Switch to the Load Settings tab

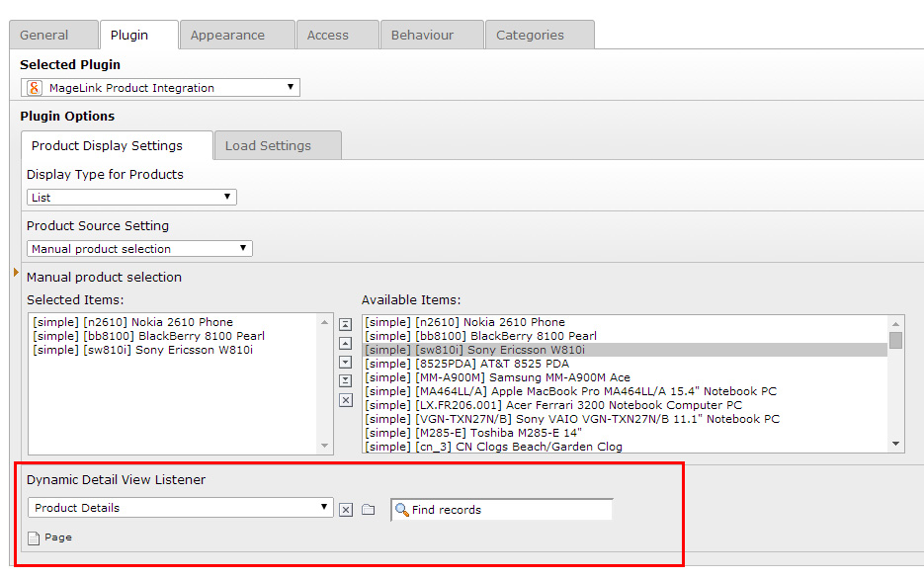[268, 146]
